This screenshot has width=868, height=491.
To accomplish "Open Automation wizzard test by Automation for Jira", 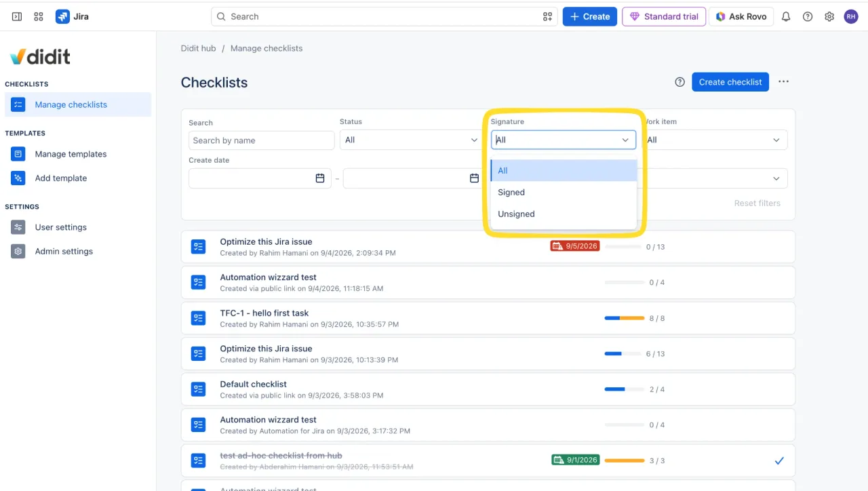I will 488,425.
